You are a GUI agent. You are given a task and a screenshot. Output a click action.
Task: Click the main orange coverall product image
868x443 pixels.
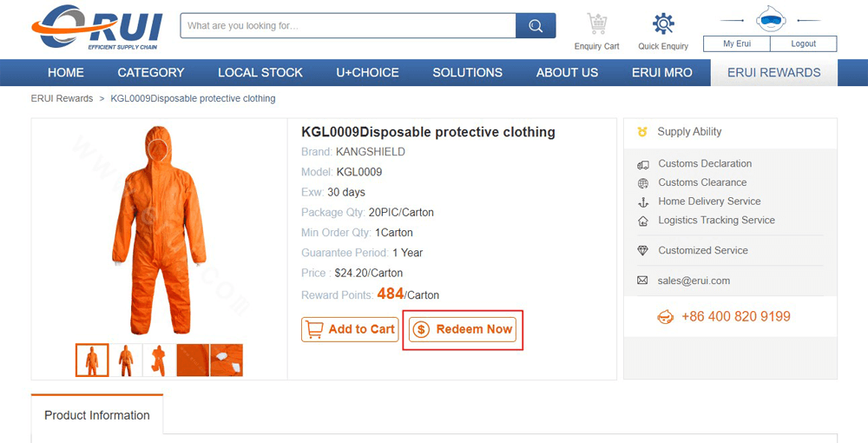click(x=160, y=230)
